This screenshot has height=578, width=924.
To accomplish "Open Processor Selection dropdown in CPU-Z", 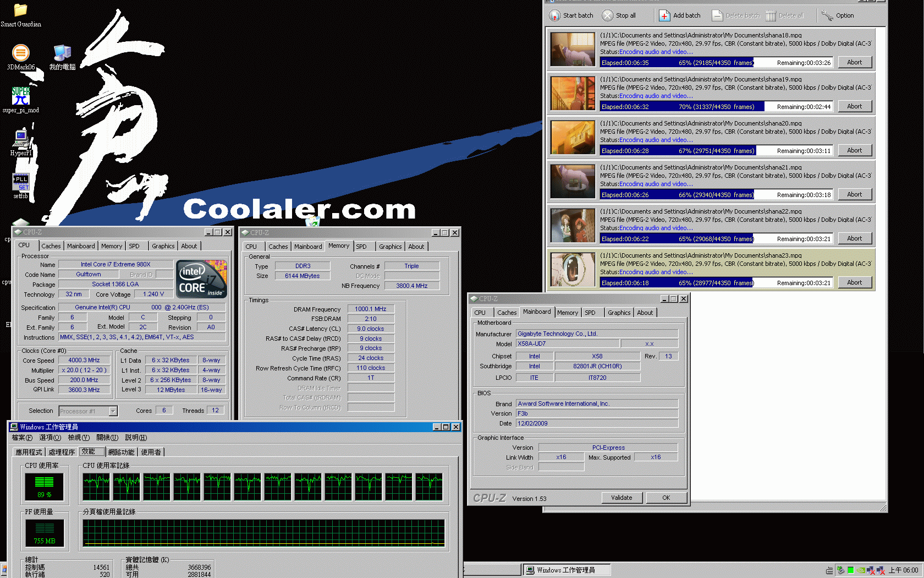I will click(x=113, y=411).
